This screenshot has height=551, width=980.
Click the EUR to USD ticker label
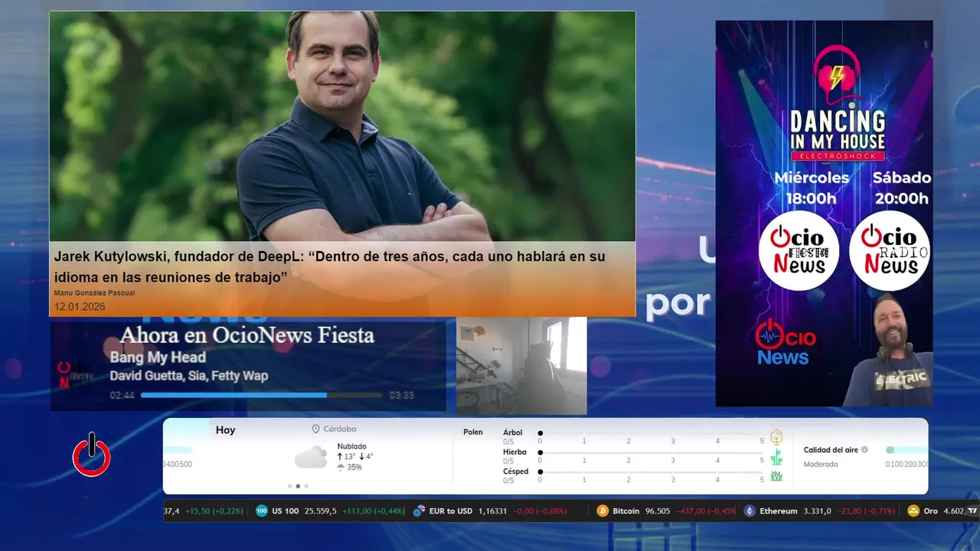[451, 510]
